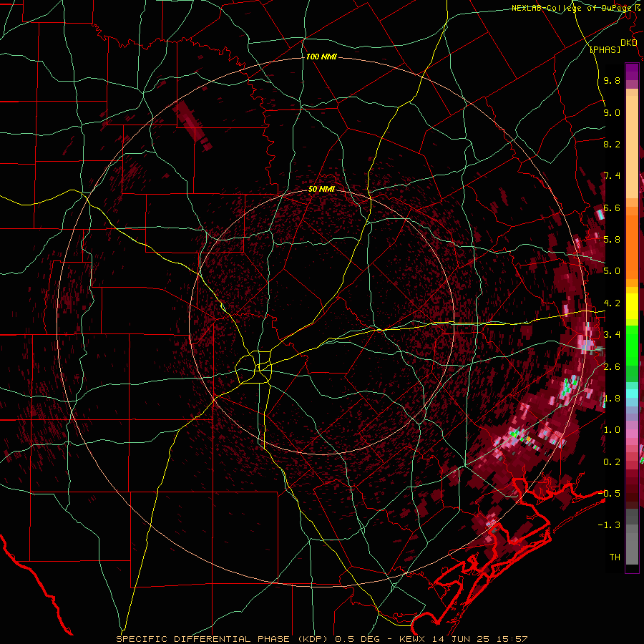Click the "SPECIFIC DIFFERENTIAL PHASE (KDP)" caption

[222, 639]
